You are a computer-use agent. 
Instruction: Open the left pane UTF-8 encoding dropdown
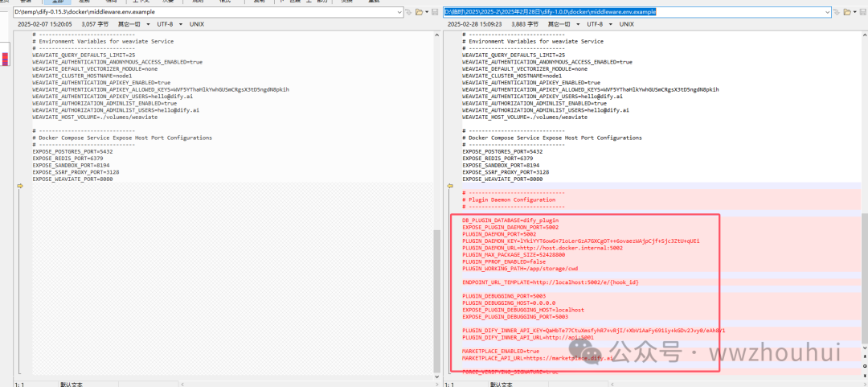(x=165, y=25)
